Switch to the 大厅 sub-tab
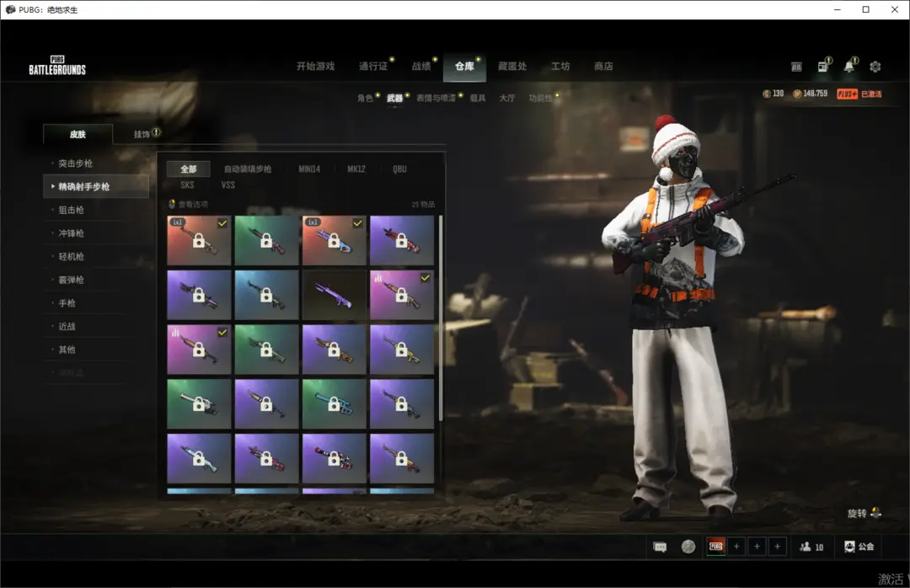This screenshot has width=910, height=588. [507, 98]
